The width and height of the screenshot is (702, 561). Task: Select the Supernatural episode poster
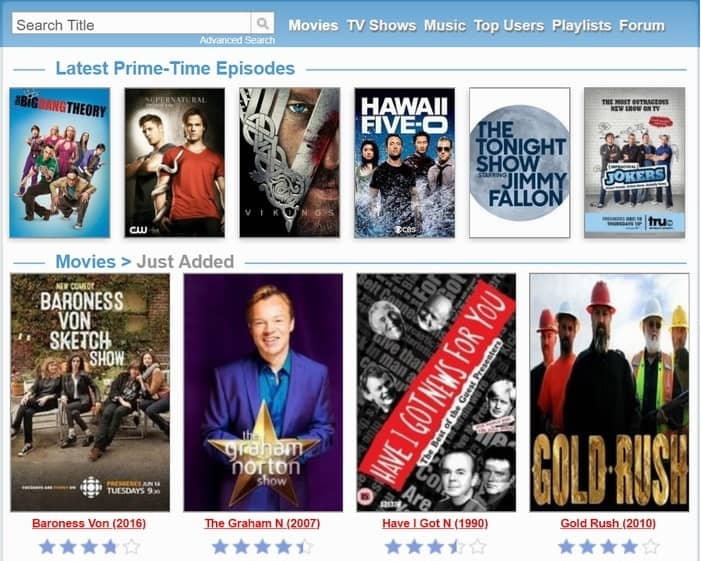(175, 163)
